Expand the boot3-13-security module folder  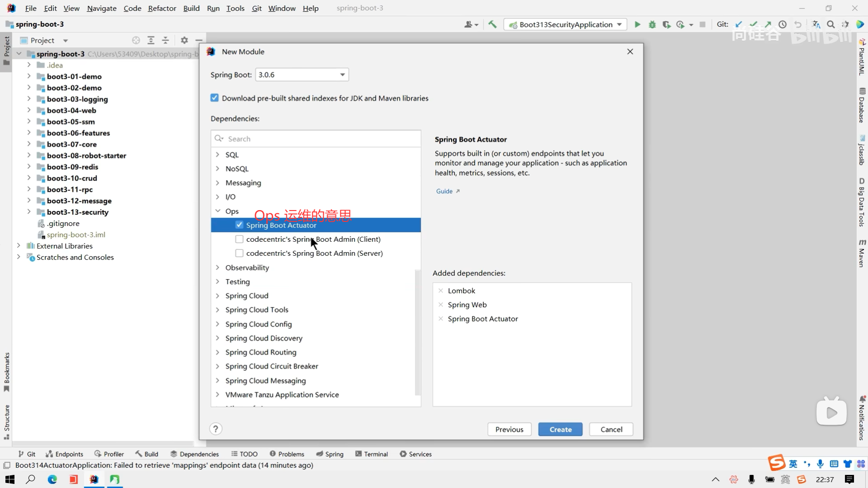(x=29, y=211)
